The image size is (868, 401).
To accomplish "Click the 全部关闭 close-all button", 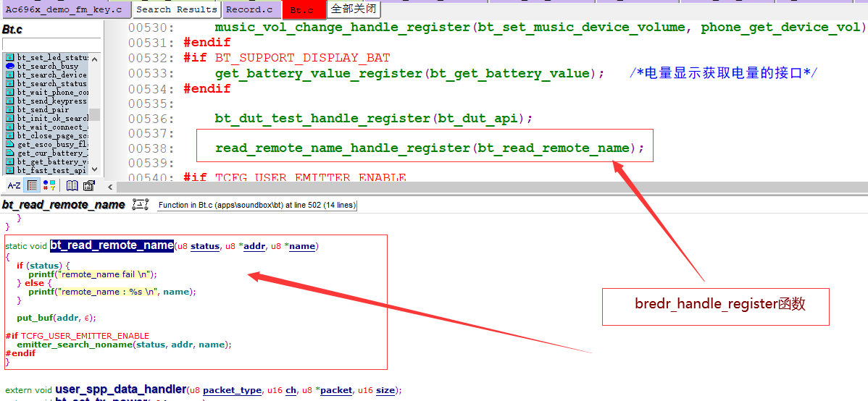I will pyautogui.click(x=354, y=9).
